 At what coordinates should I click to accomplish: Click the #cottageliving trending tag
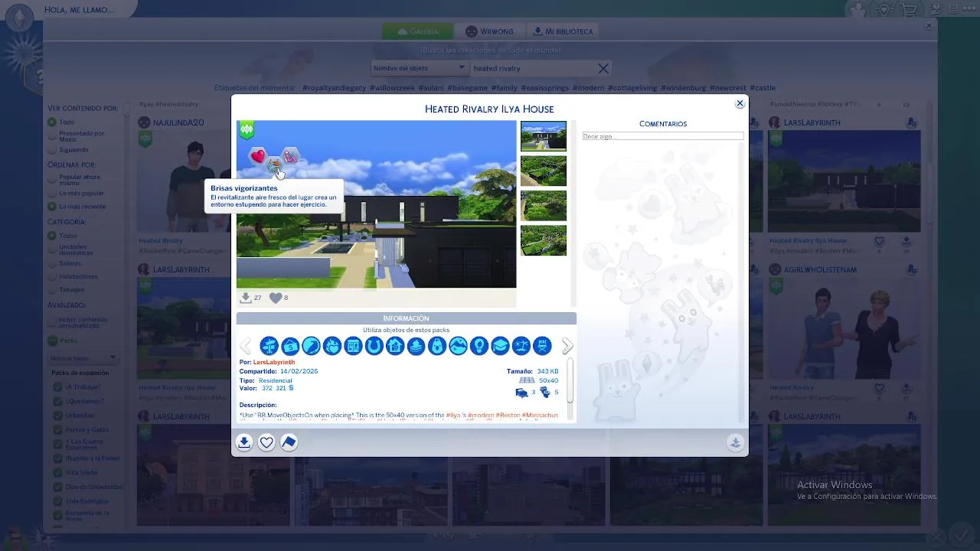pyautogui.click(x=632, y=88)
